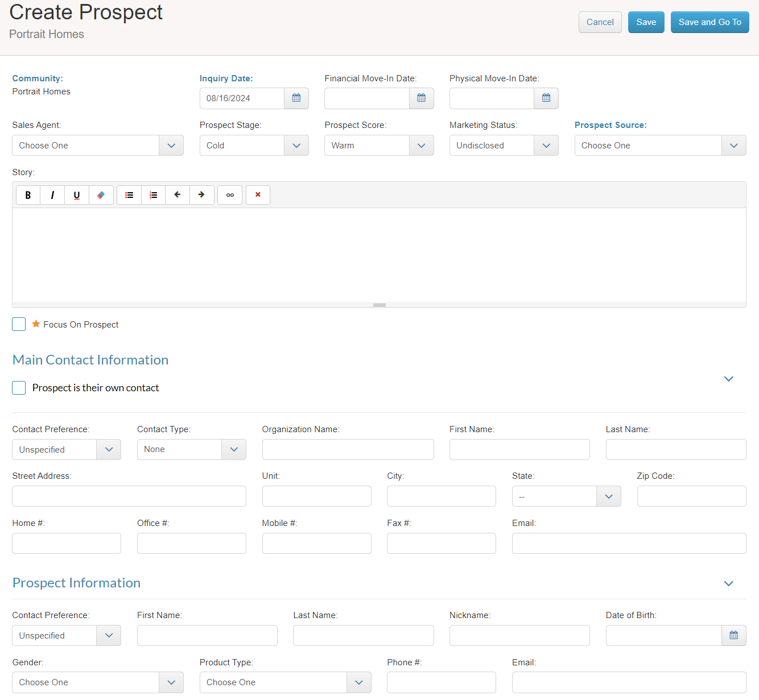Click Prospect Information First Name field
Image resolution: width=759 pixels, height=700 pixels.
point(207,636)
